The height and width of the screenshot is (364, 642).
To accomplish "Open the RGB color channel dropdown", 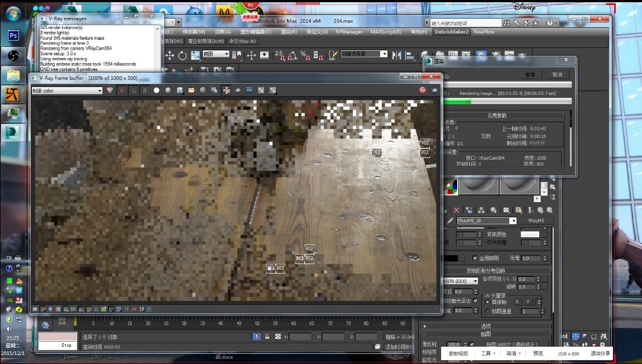I will (67, 90).
